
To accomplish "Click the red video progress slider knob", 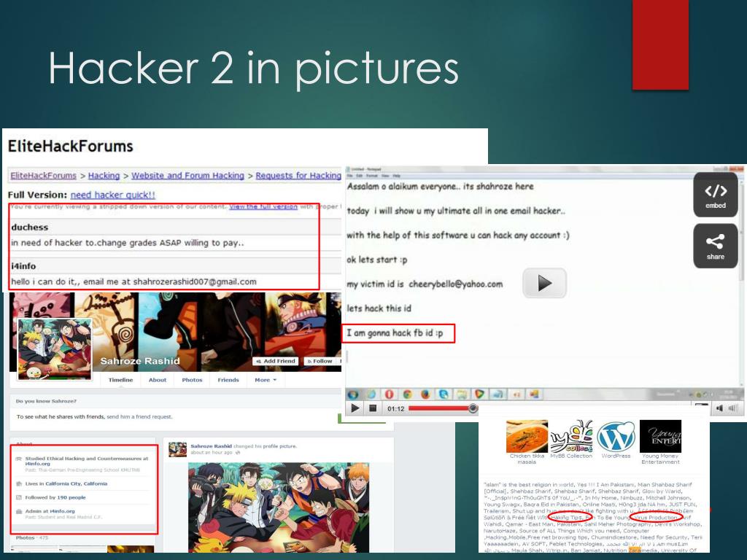I will click(473, 408).
